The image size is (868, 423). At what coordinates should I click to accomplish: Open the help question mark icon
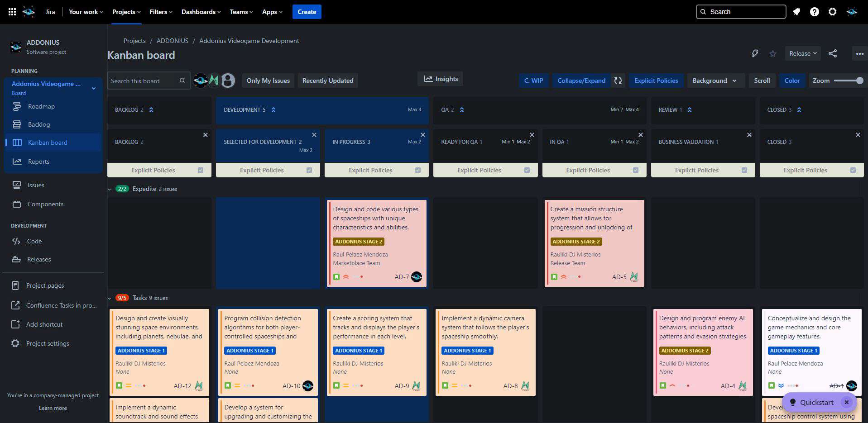(815, 12)
